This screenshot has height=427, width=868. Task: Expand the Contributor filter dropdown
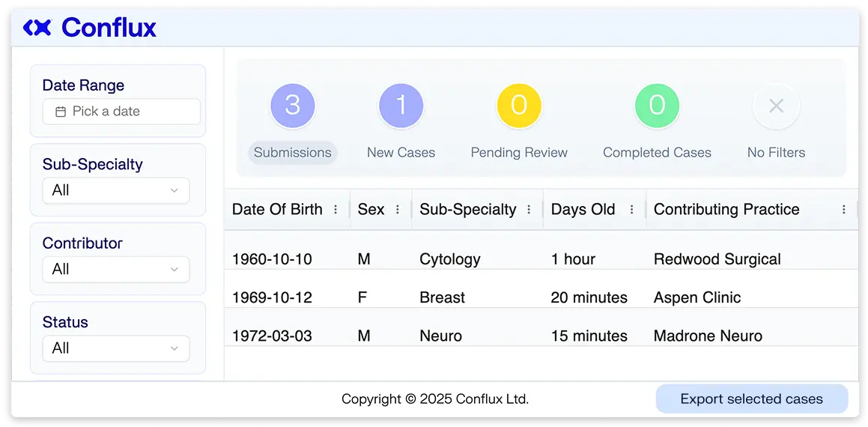pos(116,269)
